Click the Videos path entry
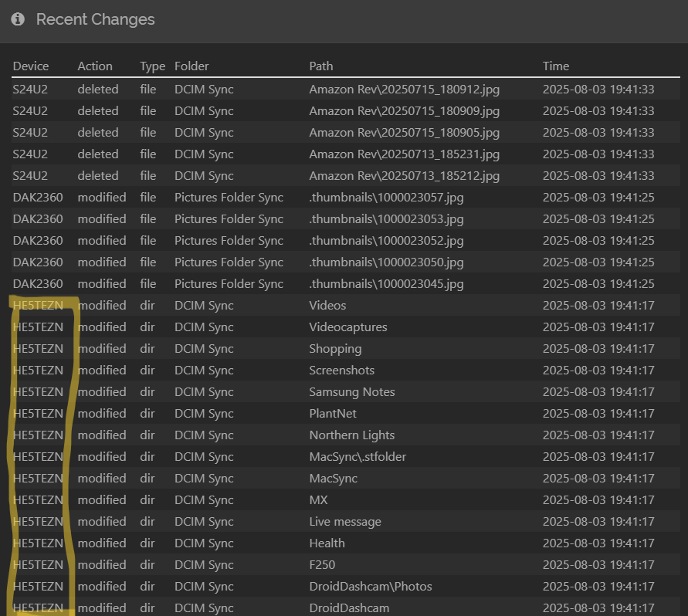This screenshot has height=616, width=688. [x=327, y=306]
